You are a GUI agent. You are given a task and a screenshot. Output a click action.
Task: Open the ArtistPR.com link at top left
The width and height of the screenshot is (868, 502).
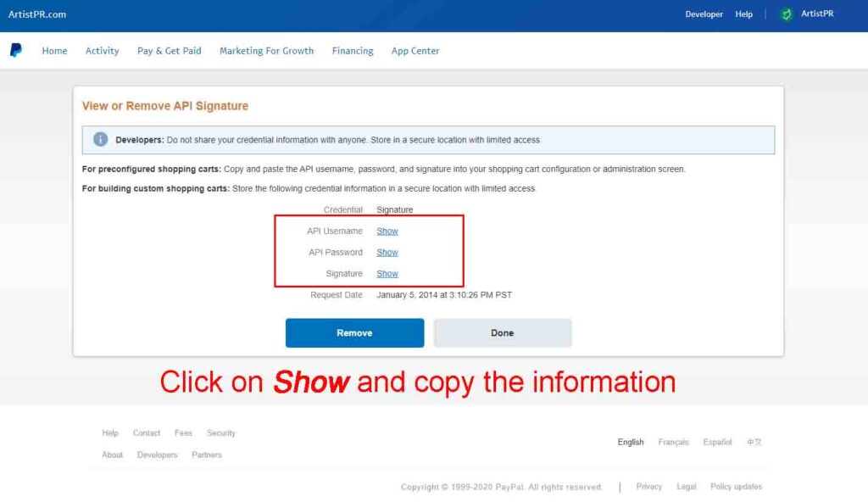36,14
